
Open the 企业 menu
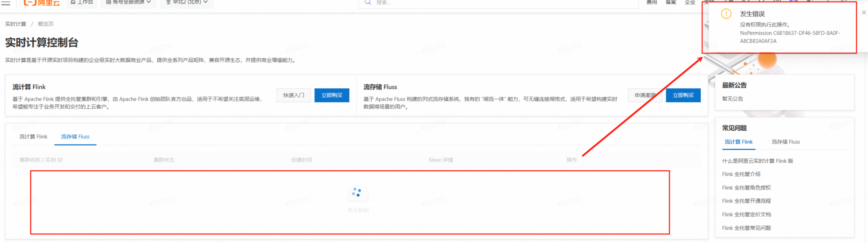pyautogui.click(x=690, y=2)
